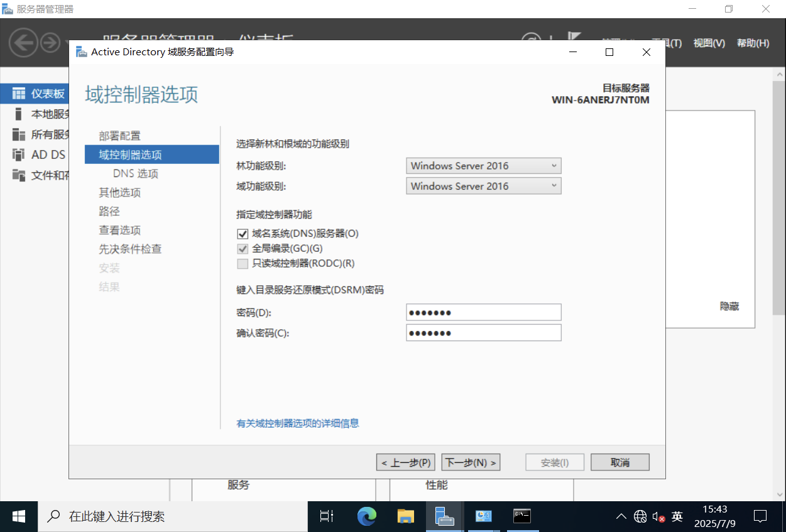Screen dimensions: 786x532
Task: Click the Server Manager title bar icon
Action: coord(8,9)
